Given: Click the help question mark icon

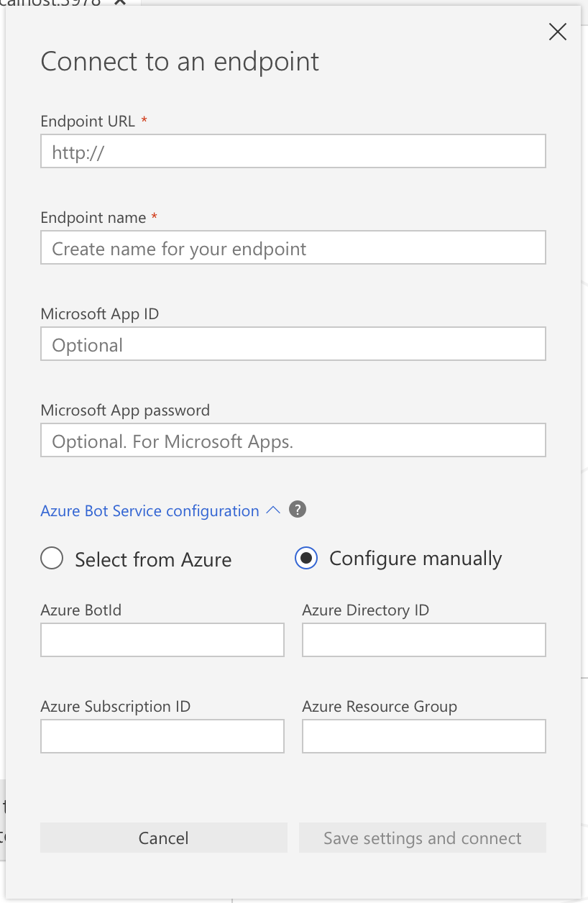Looking at the screenshot, I should (x=298, y=510).
